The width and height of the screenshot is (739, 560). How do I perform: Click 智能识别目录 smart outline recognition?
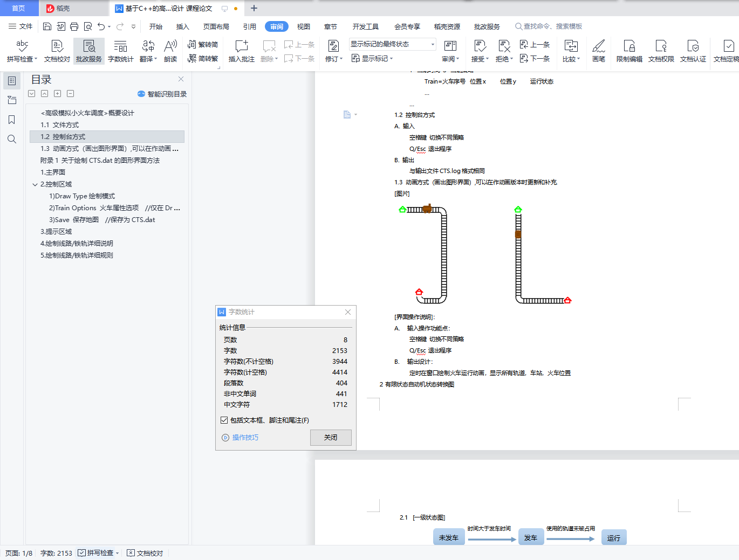(x=162, y=94)
